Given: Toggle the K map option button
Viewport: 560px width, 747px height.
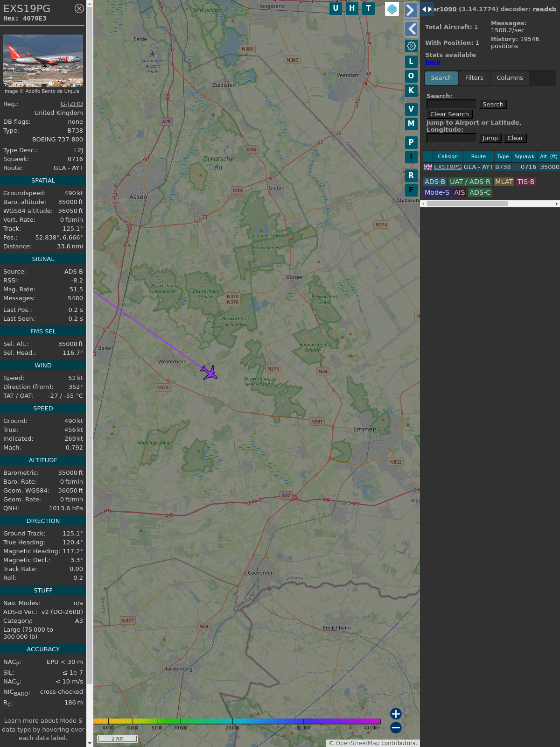Looking at the screenshot, I should coord(411,91).
